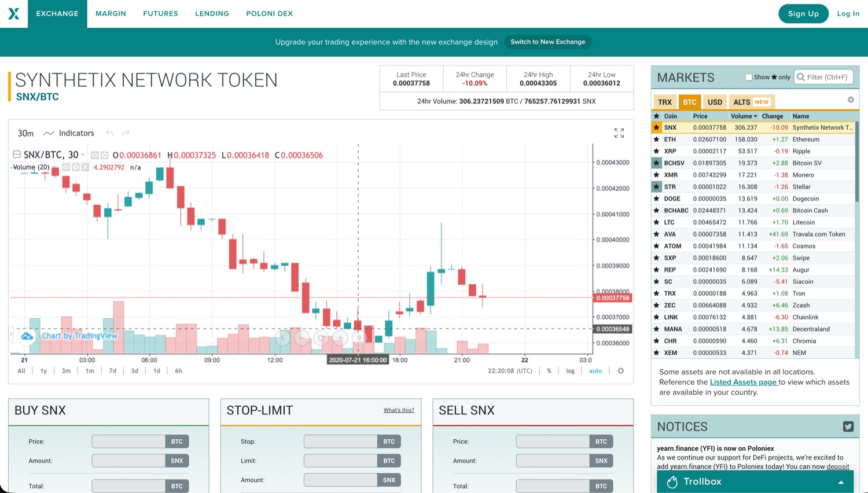Viewport: 868px width, 493px height.
Task: Click the Sign Up button
Action: coord(803,14)
